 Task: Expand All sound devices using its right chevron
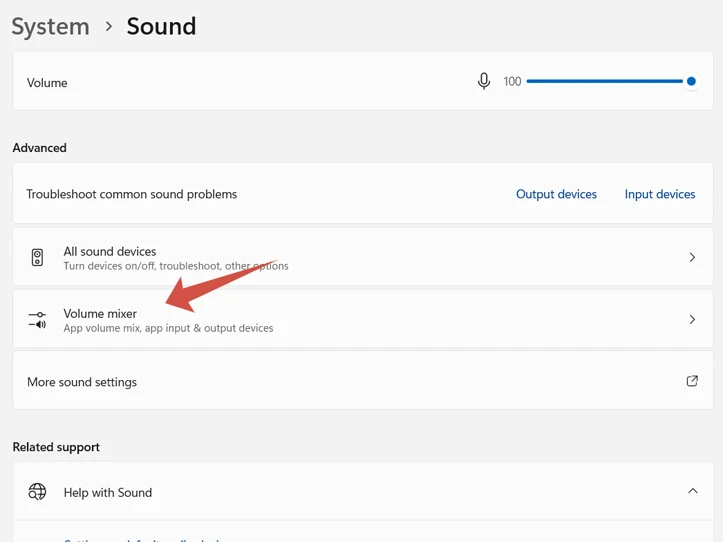tap(692, 258)
